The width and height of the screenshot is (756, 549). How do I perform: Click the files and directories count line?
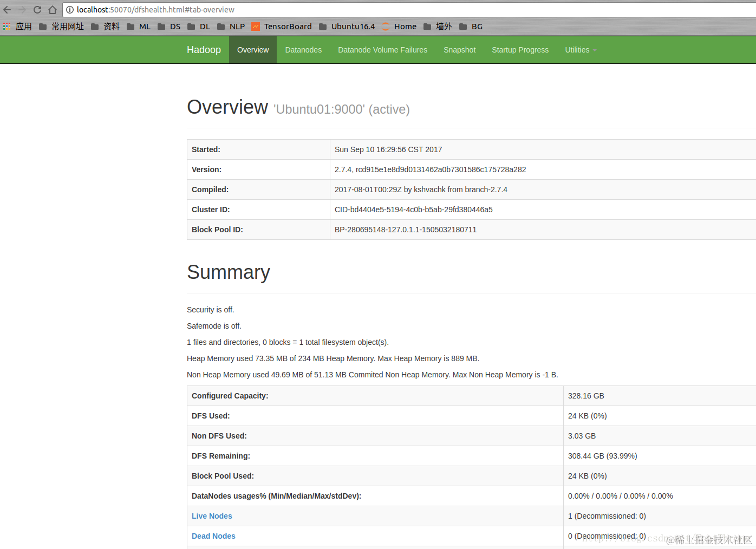coord(288,342)
